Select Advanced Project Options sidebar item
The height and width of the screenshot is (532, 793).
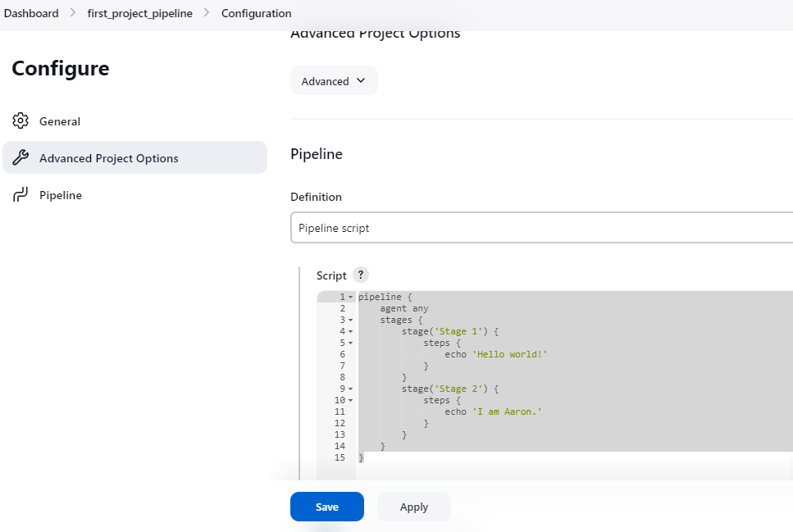click(109, 158)
